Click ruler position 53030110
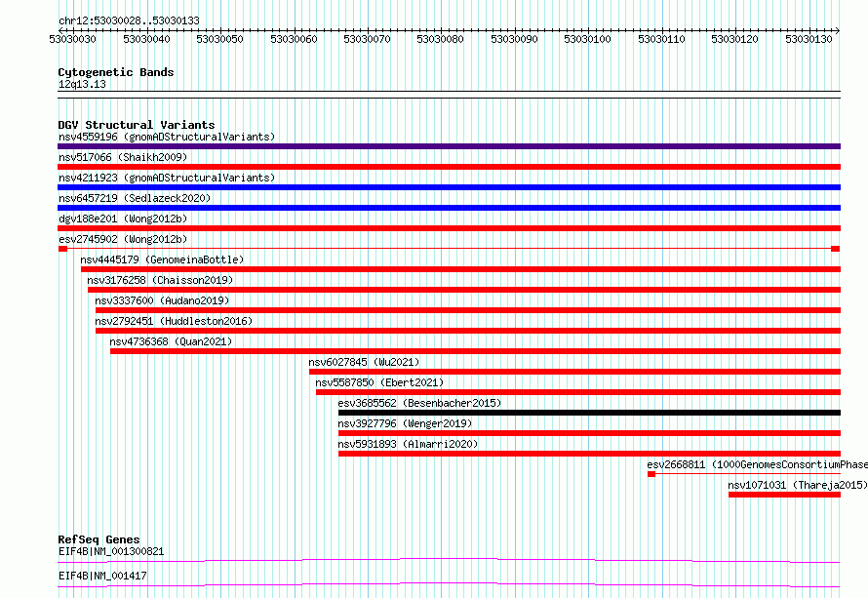The image size is (868, 598). tap(661, 39)
